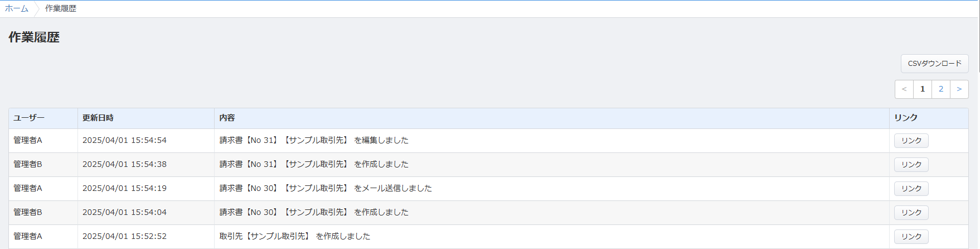
Task: Go to next page with > arrow
Action: click(x=959, y=89)
